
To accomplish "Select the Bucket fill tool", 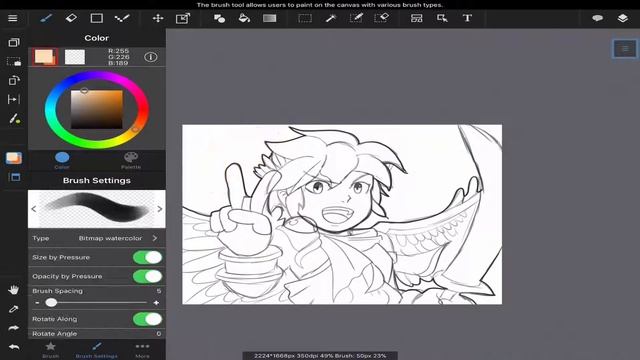I will [244, 18].
